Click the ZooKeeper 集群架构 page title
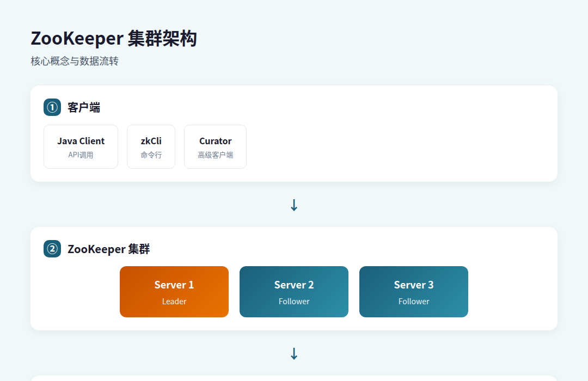This screenshot has height=381, width=588. [114, 38]
